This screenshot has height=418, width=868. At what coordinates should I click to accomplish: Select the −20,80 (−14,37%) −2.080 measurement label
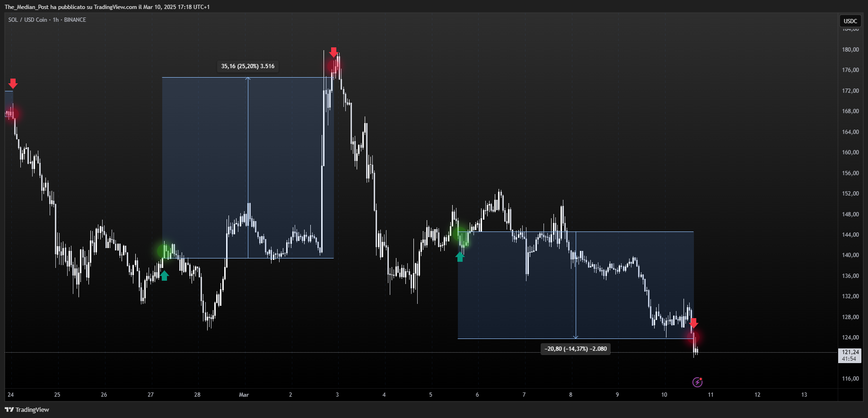[x=576, y=349]
